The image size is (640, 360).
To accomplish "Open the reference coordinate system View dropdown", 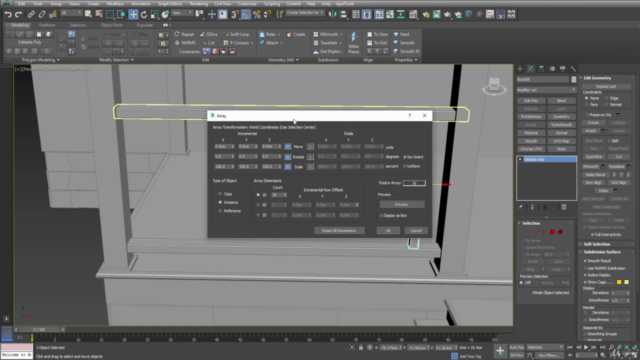I will click(x=182, y=13).
